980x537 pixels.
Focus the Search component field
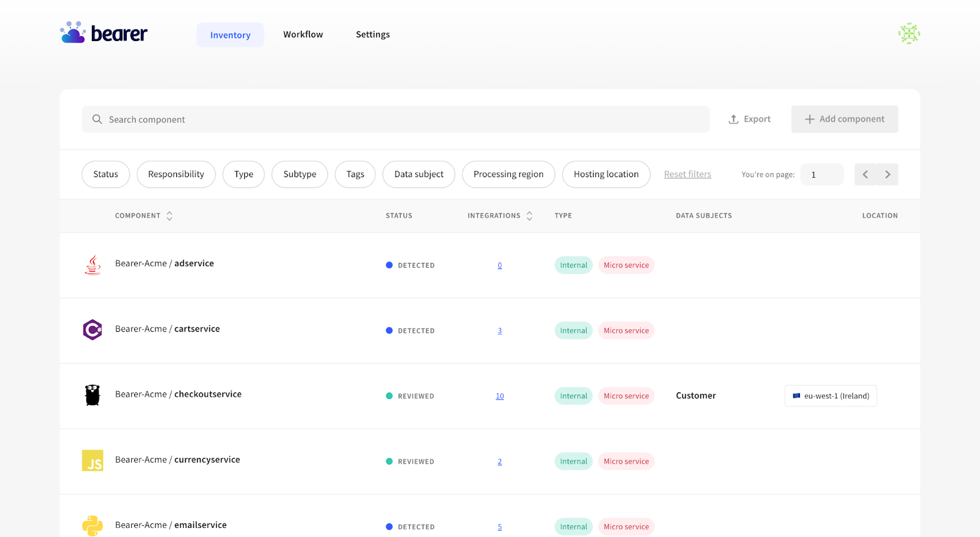[396, 120]
